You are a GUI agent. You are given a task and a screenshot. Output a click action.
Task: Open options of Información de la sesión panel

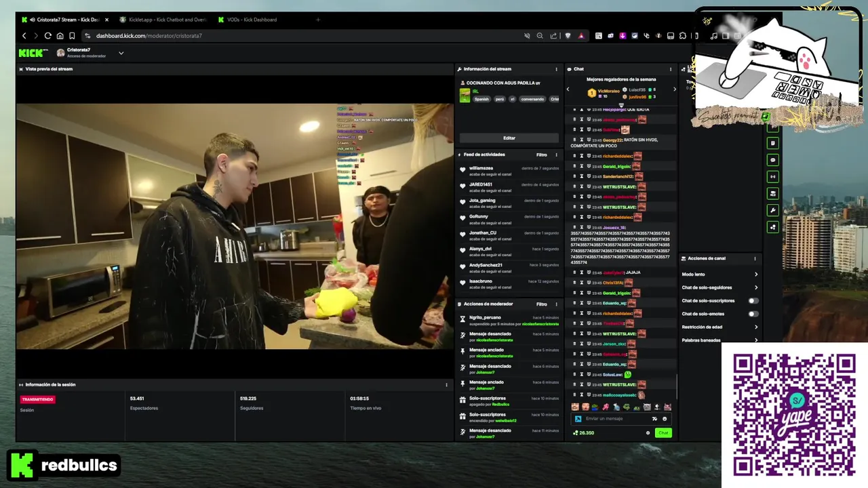click(446, 385)
